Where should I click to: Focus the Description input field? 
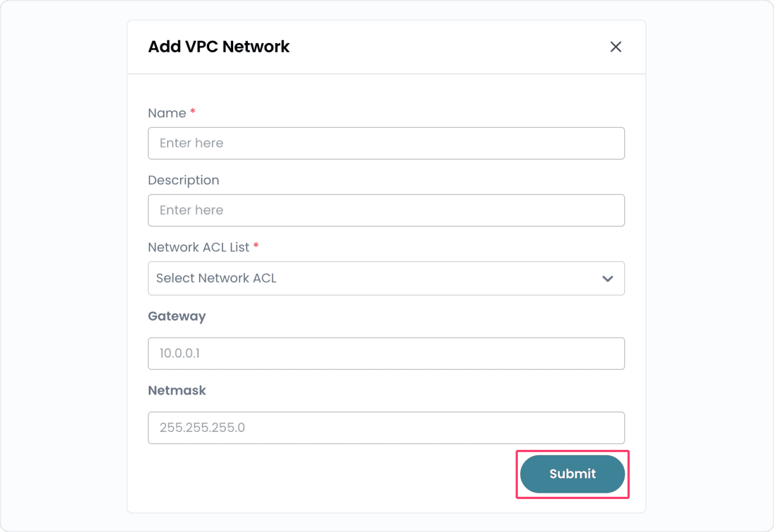tap(386, 210)
